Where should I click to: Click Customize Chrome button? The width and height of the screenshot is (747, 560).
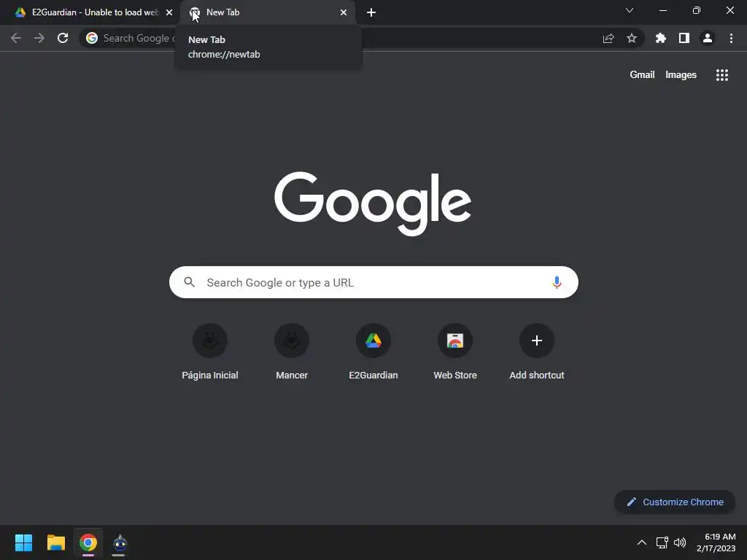pos(675,502)
